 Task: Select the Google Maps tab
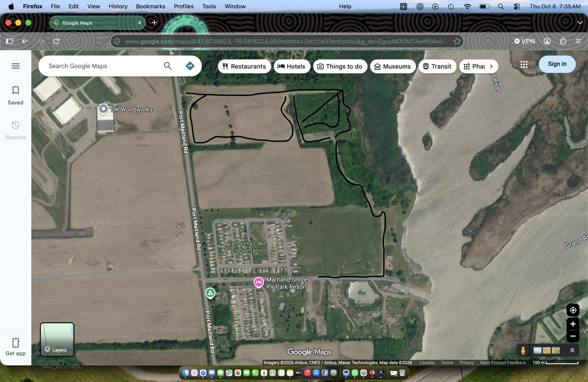(x=97, y=23)
